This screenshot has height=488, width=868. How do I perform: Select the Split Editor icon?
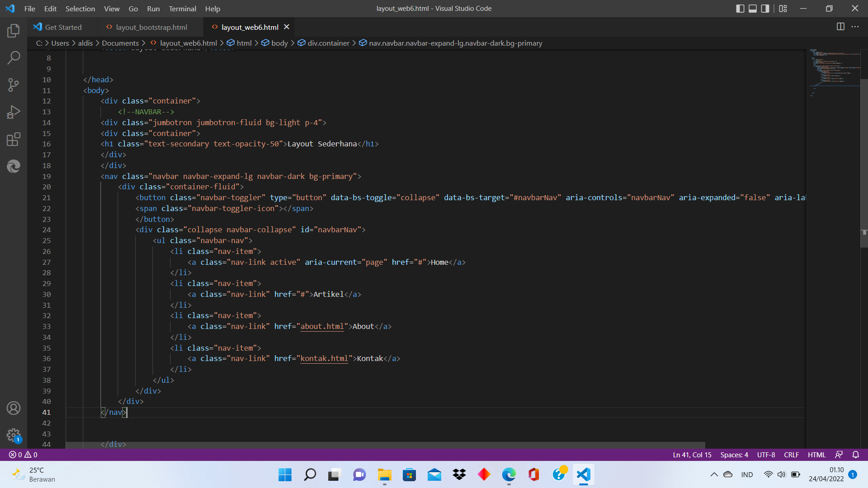[840, 27]
